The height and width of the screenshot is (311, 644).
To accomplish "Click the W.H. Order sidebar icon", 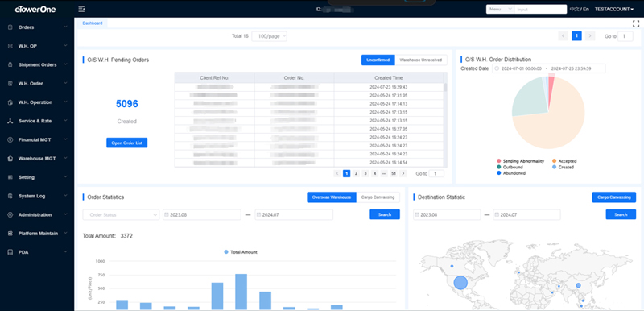I will click(x=10, y=84).
